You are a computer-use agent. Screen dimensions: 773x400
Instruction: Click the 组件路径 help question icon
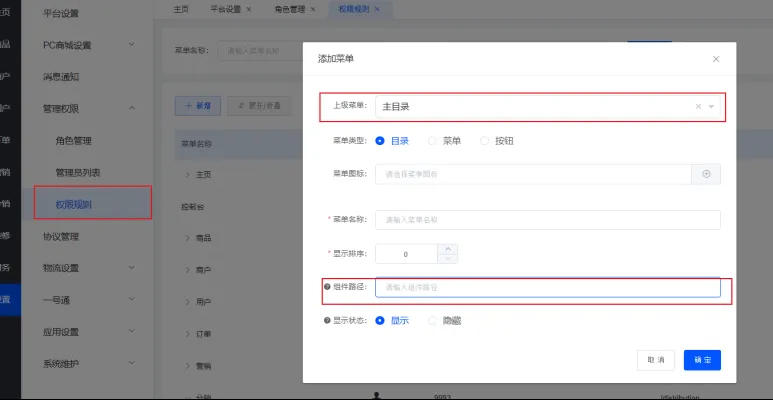click(x=327, y=287)
